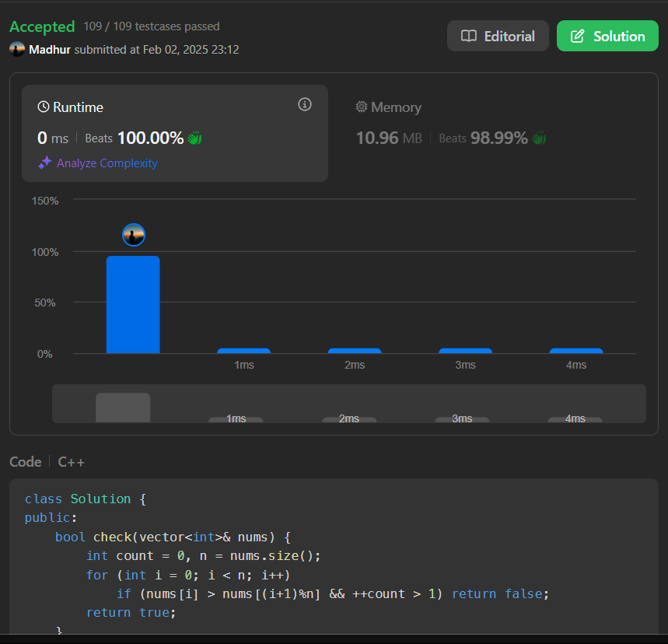Click the 'int count = 0, n = nums.size();' line

click(x=203, y=556)
